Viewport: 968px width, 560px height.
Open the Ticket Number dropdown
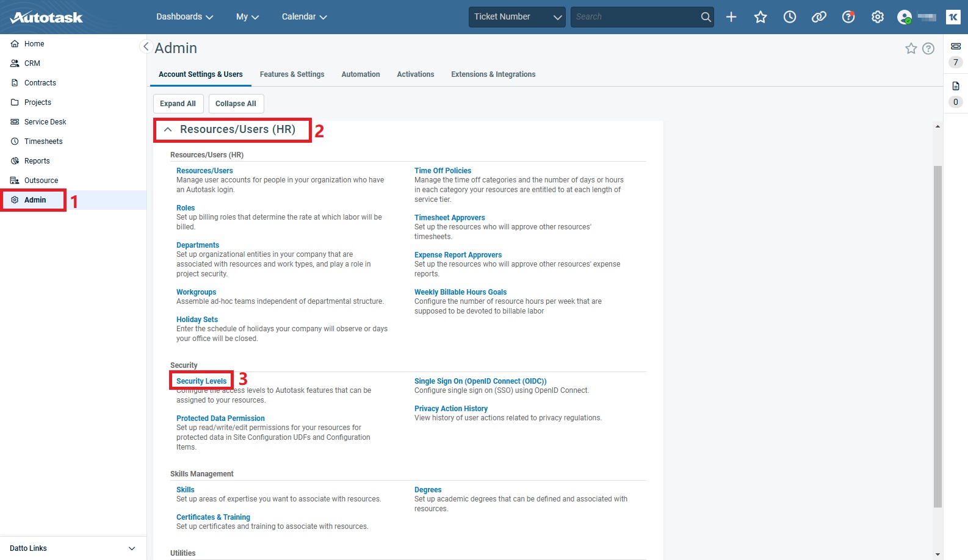(517, 17)
